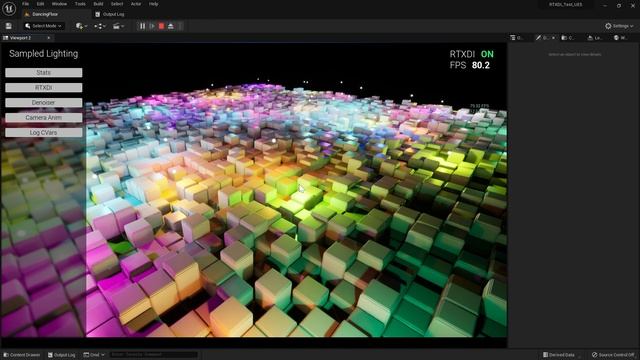Click the Denoiser button in the viewport
The image size is (640, 360).
click(x=44, y=102)
